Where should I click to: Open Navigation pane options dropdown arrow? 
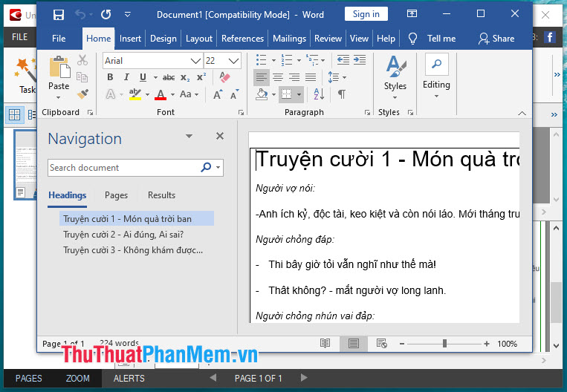click(189, 136)
